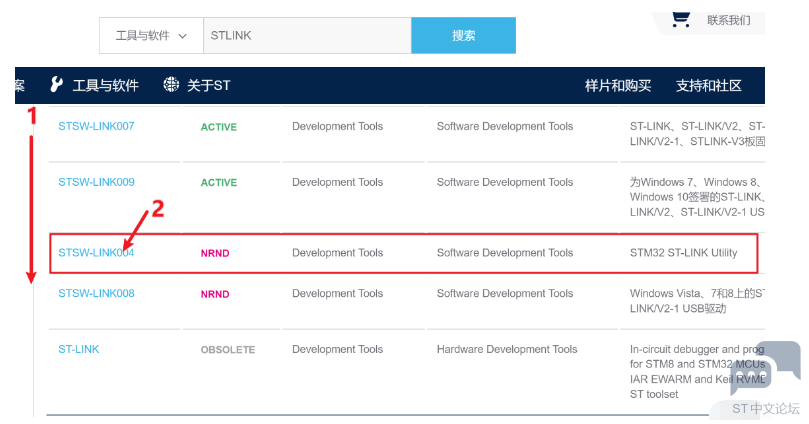
Task: Open the shopping cart icon
Action: [681, 20]
